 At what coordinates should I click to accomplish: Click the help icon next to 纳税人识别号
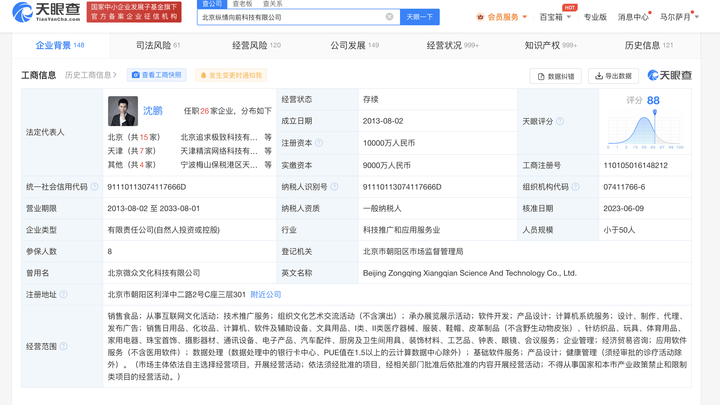click(x=334, y=186)
